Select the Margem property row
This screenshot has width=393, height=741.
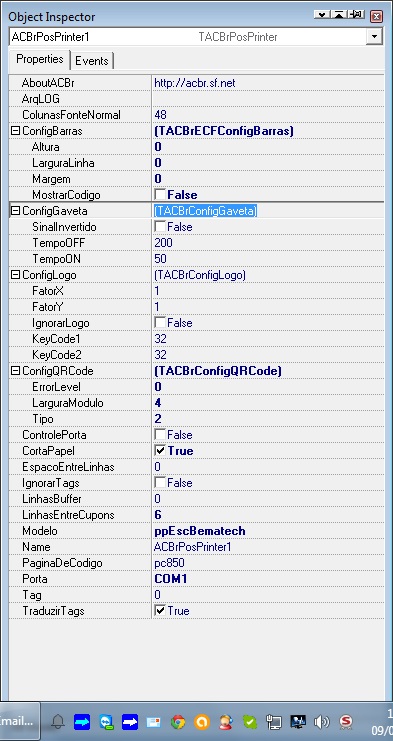tap(196, 179)
